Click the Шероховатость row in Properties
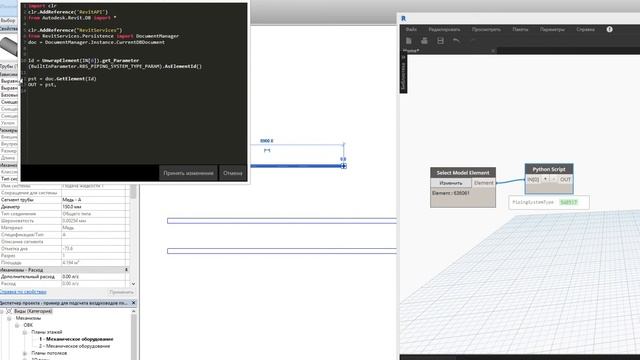Image resolution: width=640 pixels, height=360 pixels. 64,221
